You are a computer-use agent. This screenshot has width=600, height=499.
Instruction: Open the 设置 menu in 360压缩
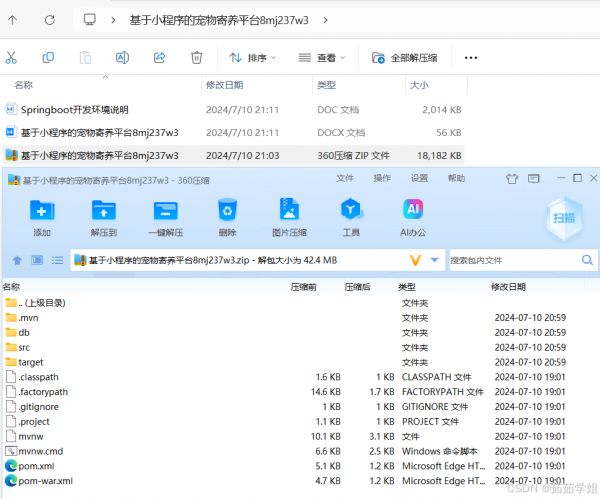419,178
